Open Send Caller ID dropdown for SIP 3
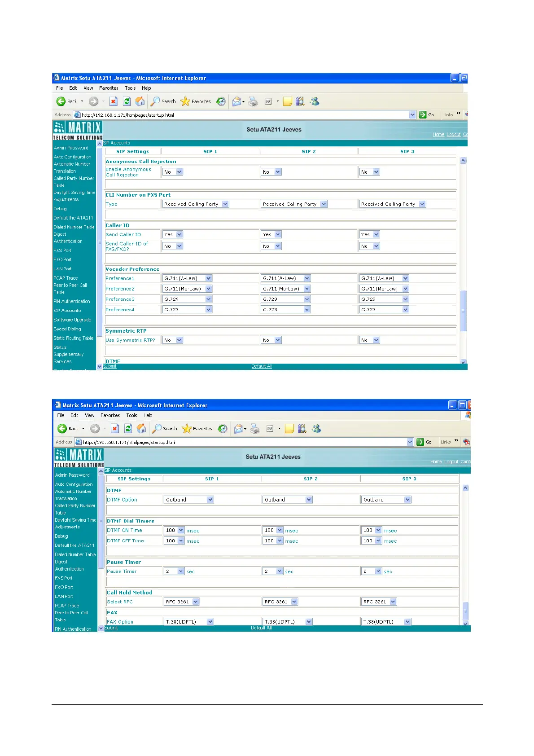 click(370, 235)
